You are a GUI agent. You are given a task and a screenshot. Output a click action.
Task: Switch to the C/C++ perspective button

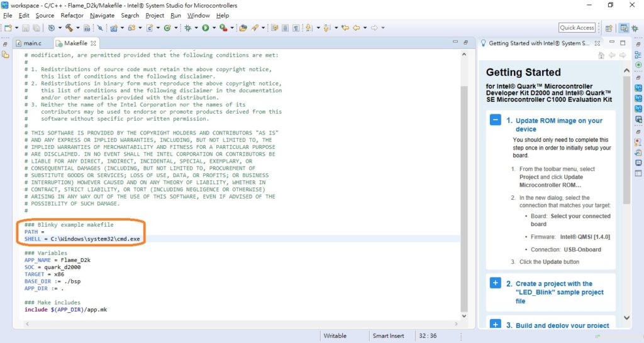624,28
